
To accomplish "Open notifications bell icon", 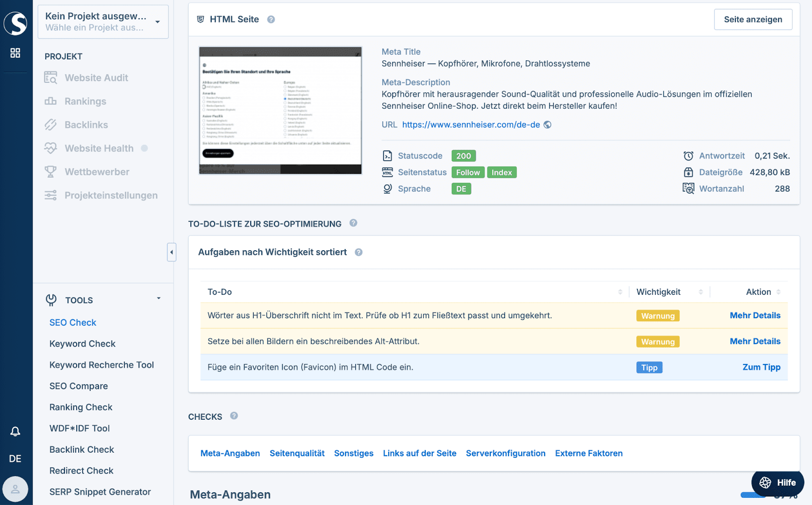I will click(x=15, y=431).
